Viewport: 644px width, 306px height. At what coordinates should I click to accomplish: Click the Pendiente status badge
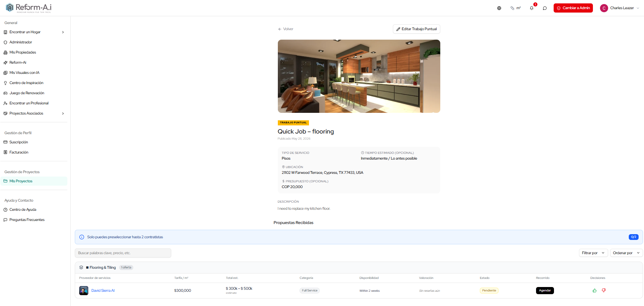coord(489,290)
